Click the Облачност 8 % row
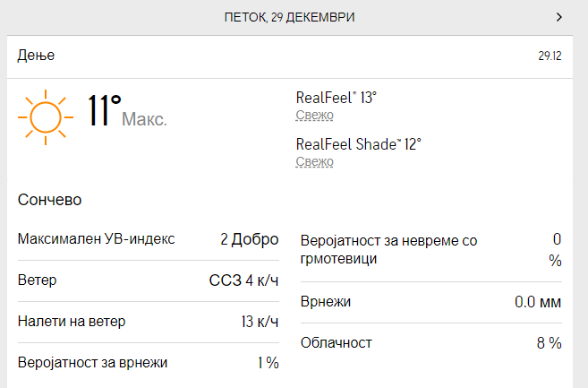The width and height of the screenshot is (588, 388). pyautogui.click(x=430, y=343)
